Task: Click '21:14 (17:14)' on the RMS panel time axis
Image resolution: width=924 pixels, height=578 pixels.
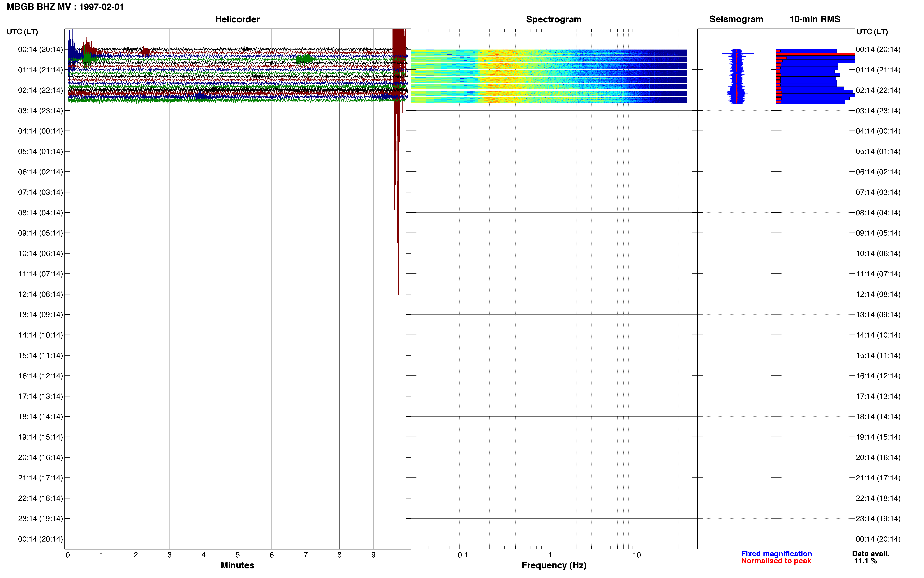Action: point(878,478)
